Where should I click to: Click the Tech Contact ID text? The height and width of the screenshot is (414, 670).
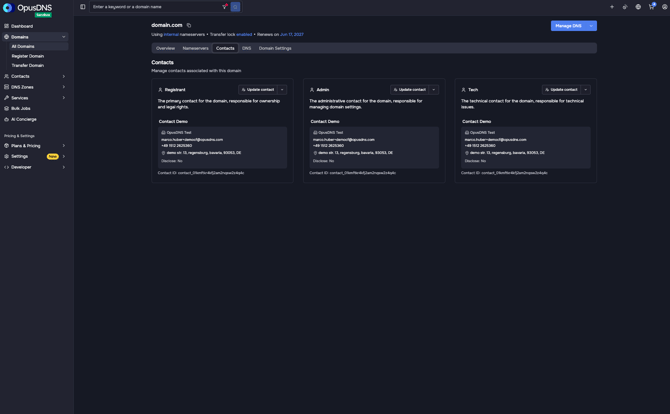point(504,173)
